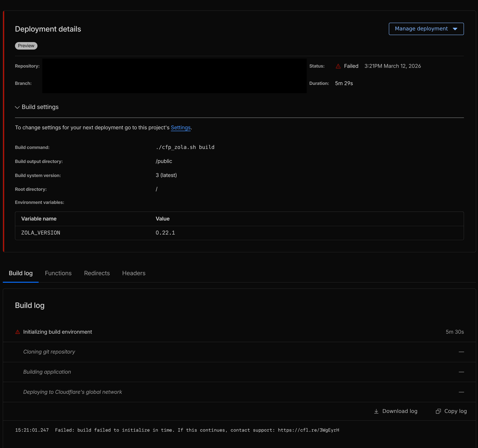
Task: Switch to the Functions tab
Action: click(x=58, y=273)
